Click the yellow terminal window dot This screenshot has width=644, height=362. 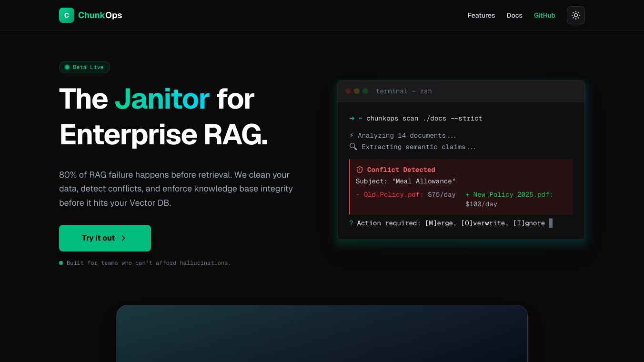tap(357, 91)
